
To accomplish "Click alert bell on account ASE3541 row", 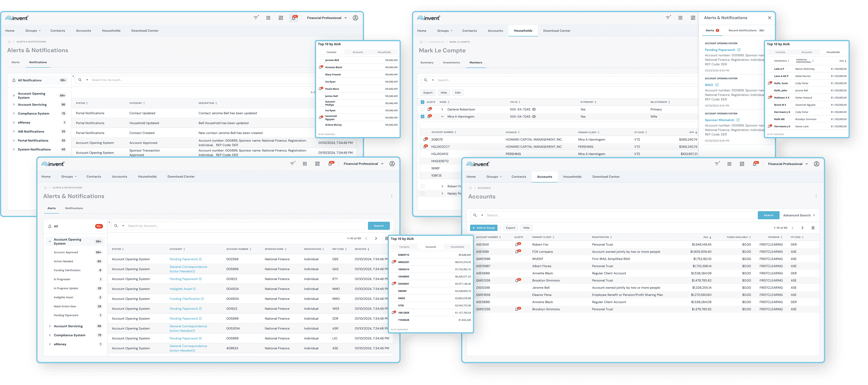I will click(x=517, y=245).
